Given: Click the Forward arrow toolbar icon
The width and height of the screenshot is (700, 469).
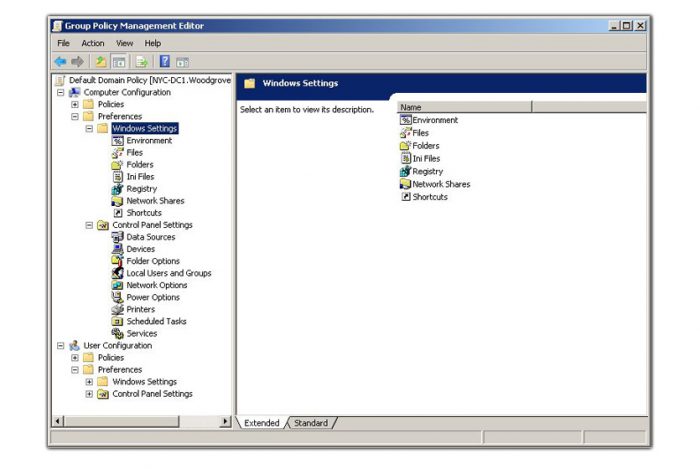Looking at the screenshot, I should [x=78, y=61].
